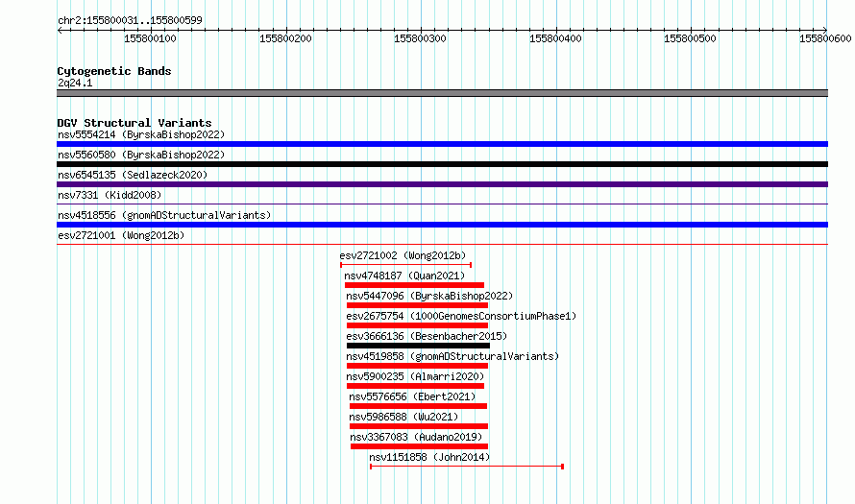855x504 pixels.
Task: Click the red bar under nsv4519858 gnomAD
Action: coord(417,366)
